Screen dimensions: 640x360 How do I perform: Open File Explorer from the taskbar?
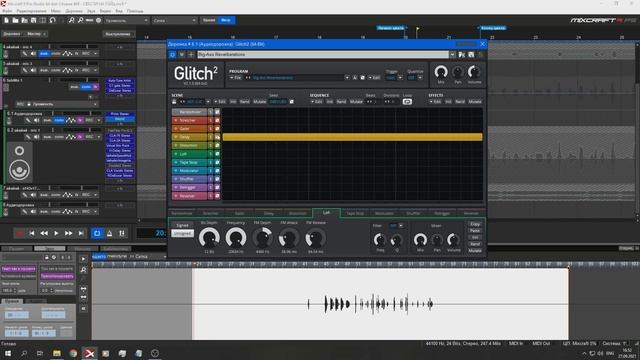57,353
